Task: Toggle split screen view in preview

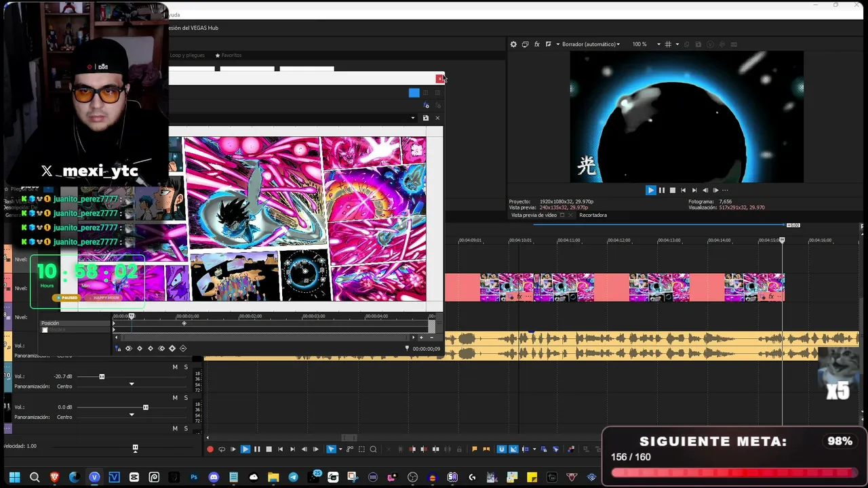Action: 548,44
